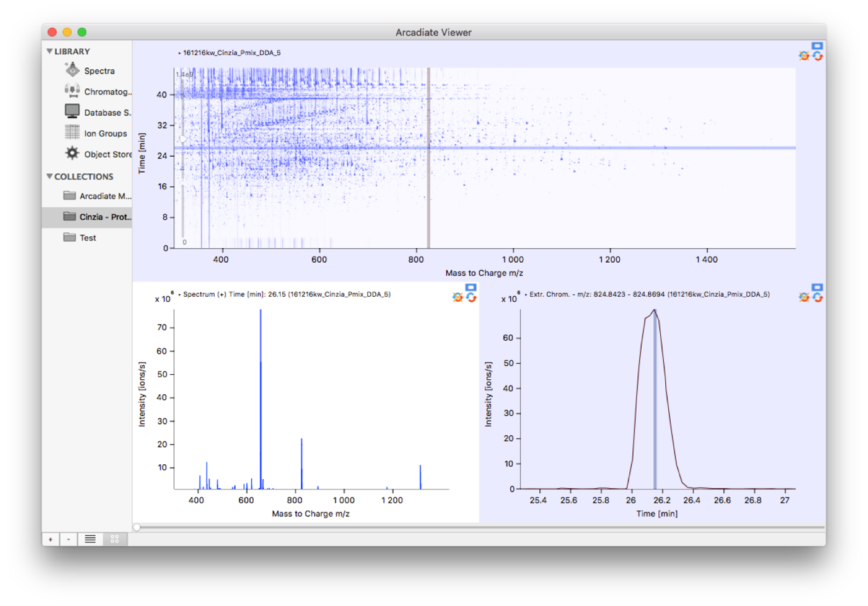Select Ion Groups in the sidebar
This screenshot has width=868, height=606.
coord(105,134)
